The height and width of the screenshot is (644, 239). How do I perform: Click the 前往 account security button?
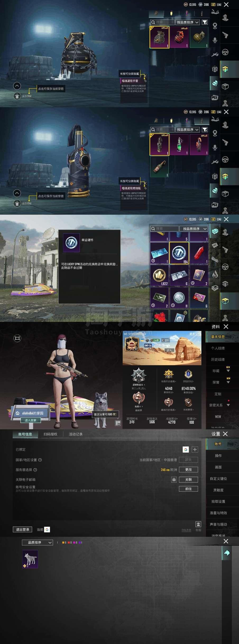coord(189,489)
